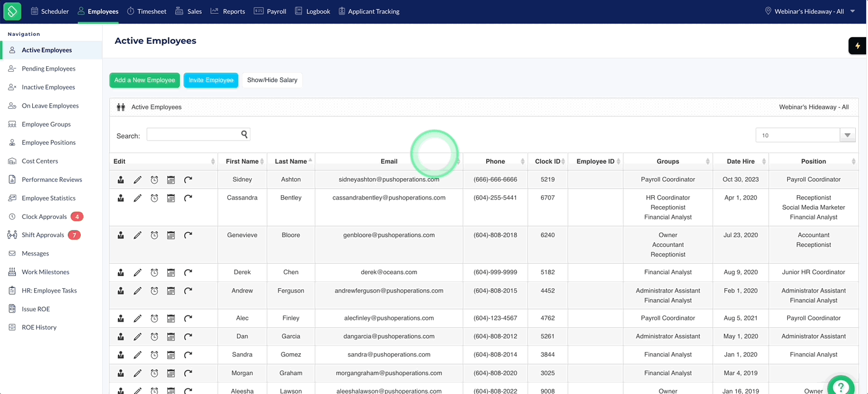Sort table by Clock ID column
This screenshot has width=868, height=394.
pos(548,161)
